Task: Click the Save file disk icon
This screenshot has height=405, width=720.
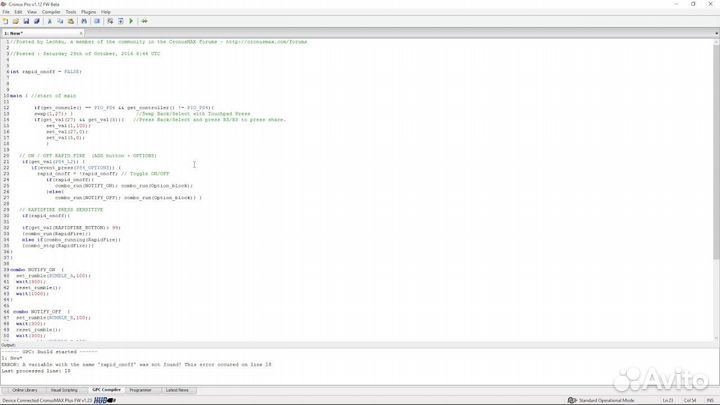Action: 27,21
